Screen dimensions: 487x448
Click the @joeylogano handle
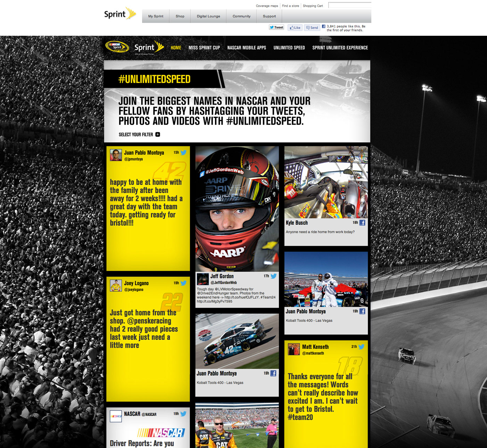pyautogui.click(x=134, y=290)
